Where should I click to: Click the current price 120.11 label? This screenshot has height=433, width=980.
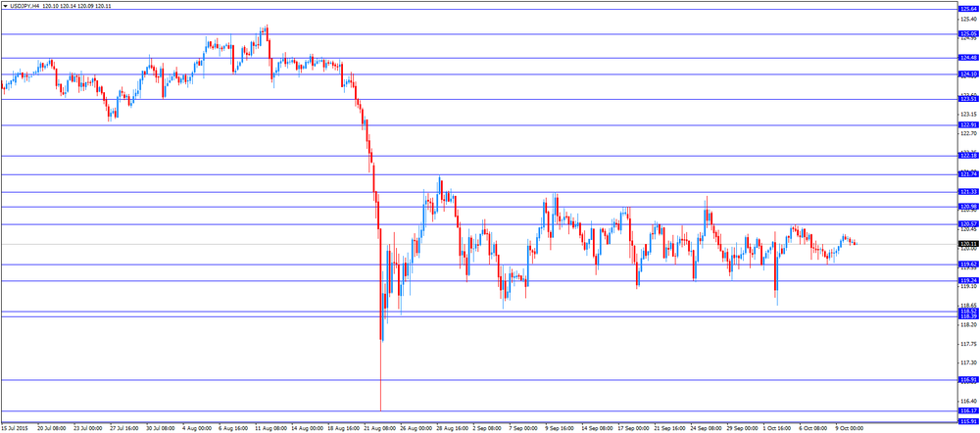pyautogui.click(x=968, y=244)
